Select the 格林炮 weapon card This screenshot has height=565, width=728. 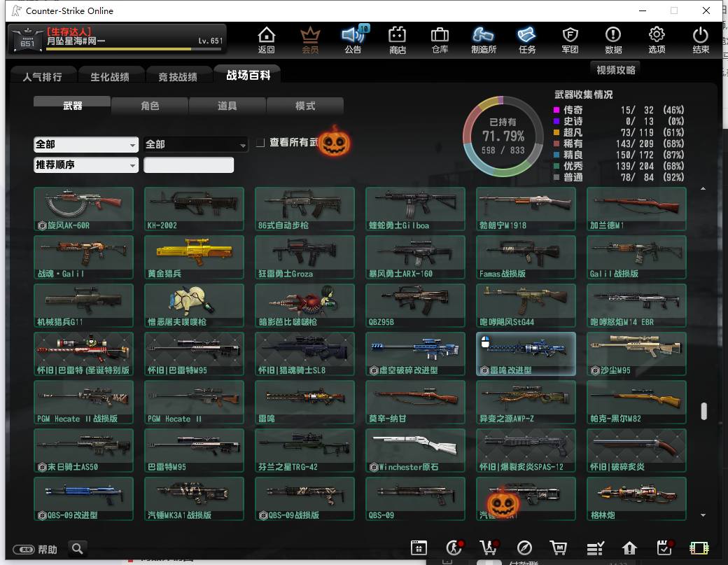pos(636,498)
